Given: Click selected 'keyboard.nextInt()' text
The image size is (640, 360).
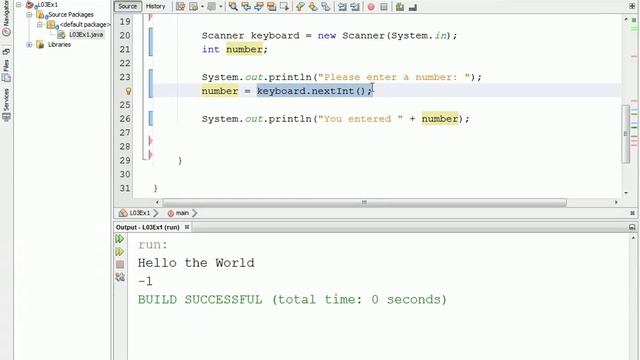Looking at the screenshot, I should point(314,91).
